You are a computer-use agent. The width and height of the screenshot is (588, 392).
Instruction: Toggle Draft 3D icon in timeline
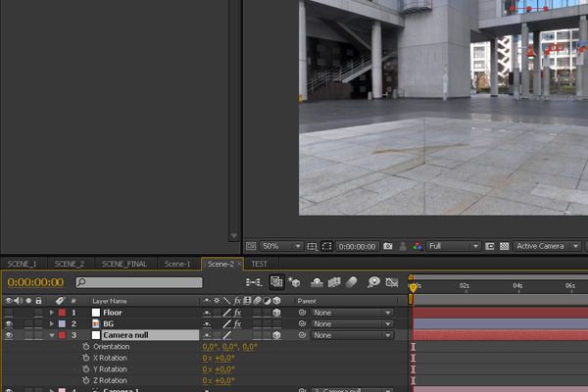294,281
